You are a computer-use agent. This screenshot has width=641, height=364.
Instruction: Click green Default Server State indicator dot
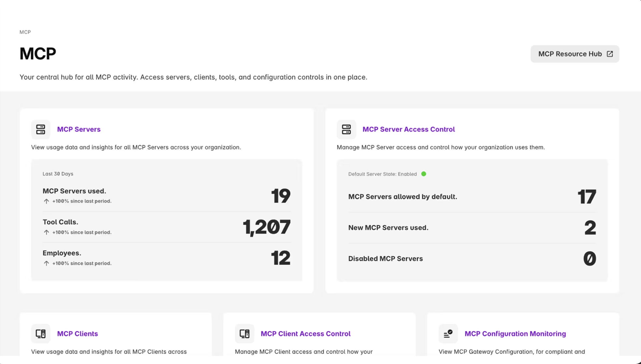click(x=423, y=174)
